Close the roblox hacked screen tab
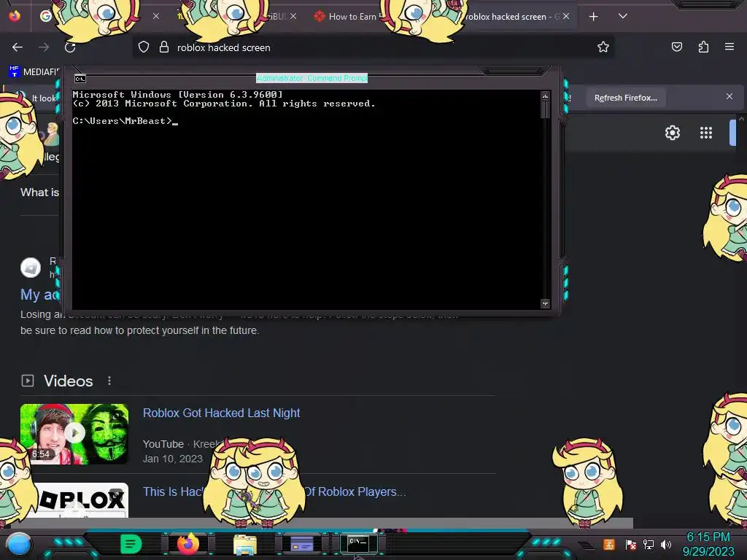The height and width of the screenshot is (560, 747). 566,16
